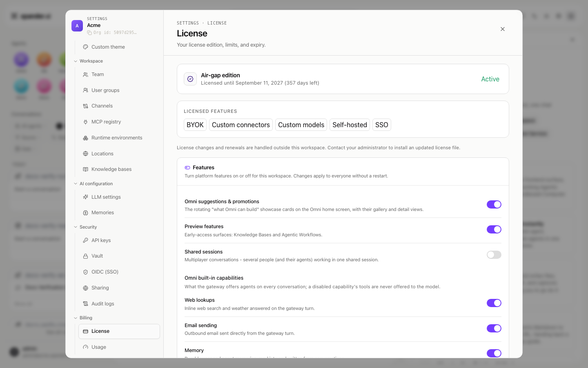Image resolution: width=588 pixels, height=368 pixels.
Task: Collapse the Billing section chevron
Action: pyautogui.click(x=76, y=318)
